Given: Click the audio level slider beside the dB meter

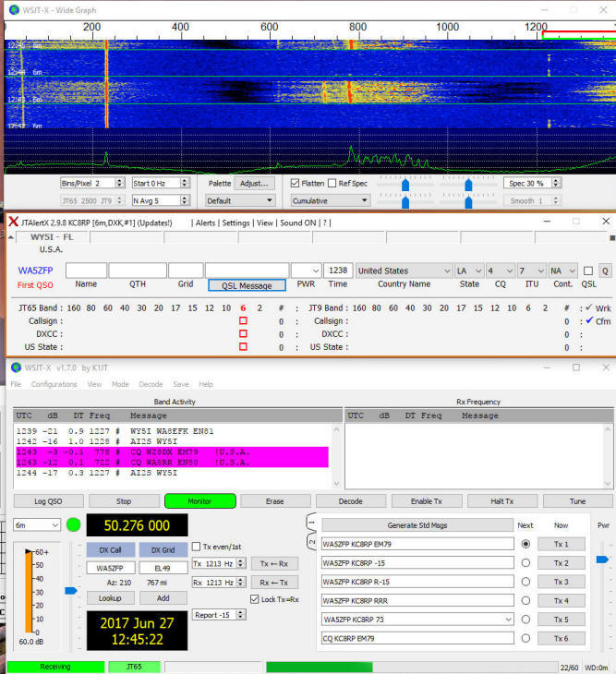Looking at the screenshot, I should coord(70,591).
